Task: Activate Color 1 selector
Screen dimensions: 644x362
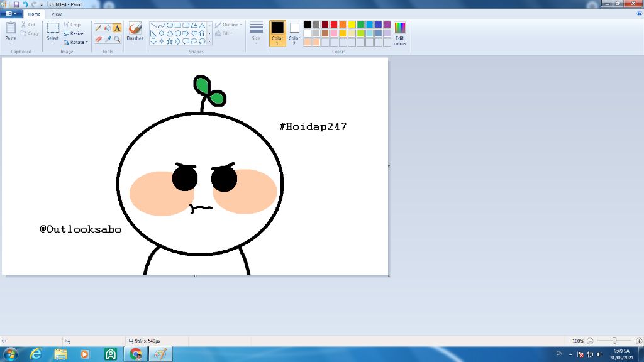Action: click(x=277, y=33)
